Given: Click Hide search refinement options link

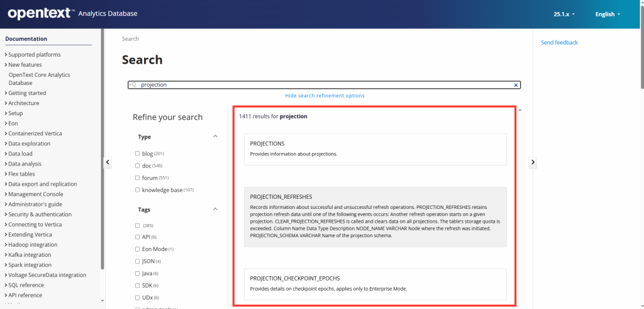Looking at the screenshot, I should (325, 96).
